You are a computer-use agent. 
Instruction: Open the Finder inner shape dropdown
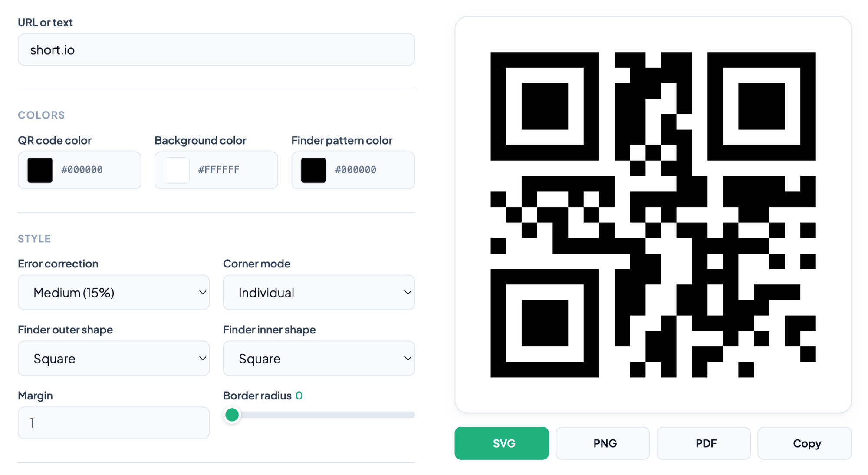pyautogui.click(x=319, y=358)
